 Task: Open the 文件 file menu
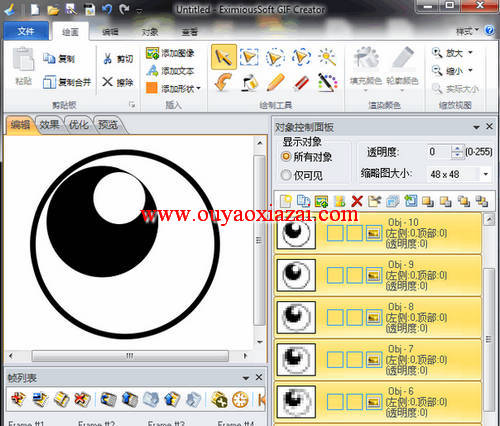coord(26,31)
